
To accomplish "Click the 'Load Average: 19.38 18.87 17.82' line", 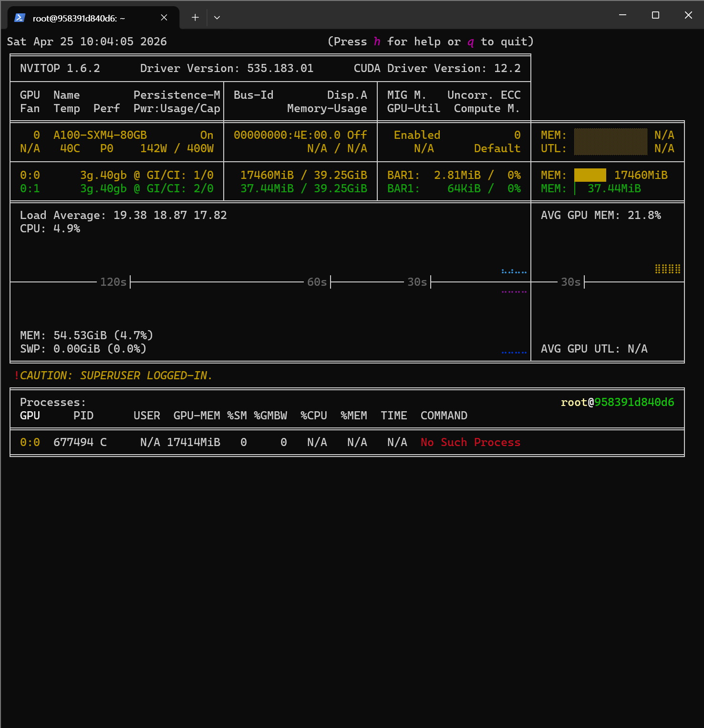I will [x=124, y=215].
